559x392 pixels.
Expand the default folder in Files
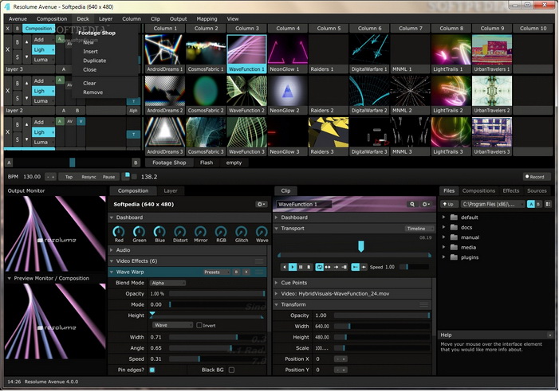444,218
